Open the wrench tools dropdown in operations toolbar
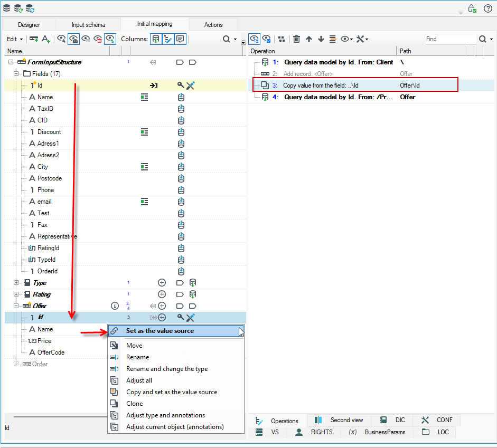497x448 pixels. (362, 39)
